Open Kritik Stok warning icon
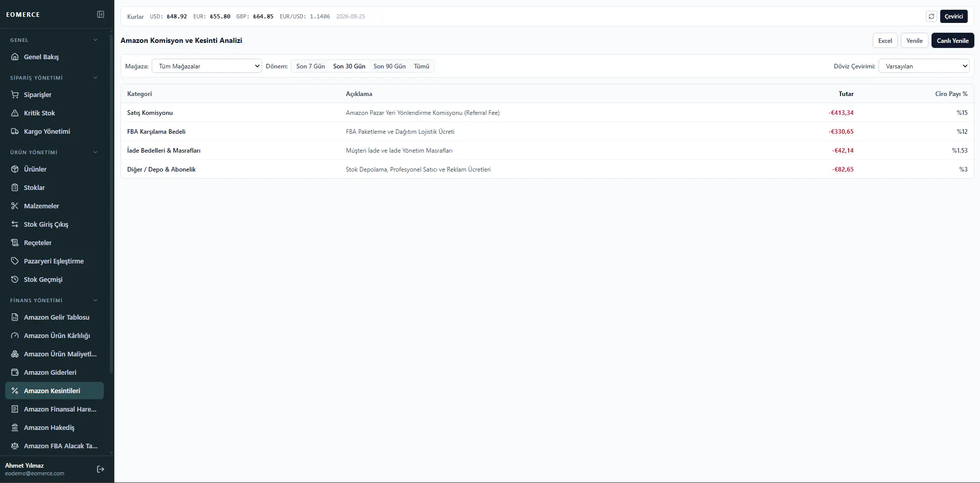 coord(15,113)
